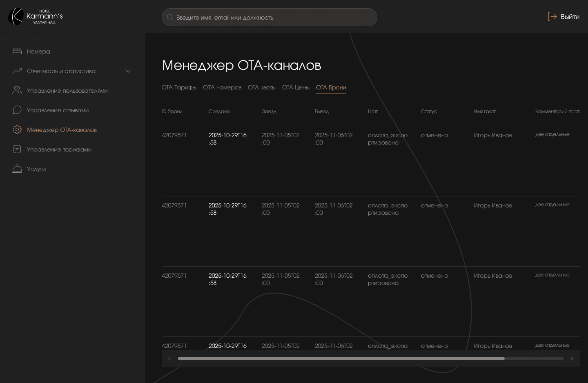Click the service bell icon for Услуги

[x=17, y=169]
